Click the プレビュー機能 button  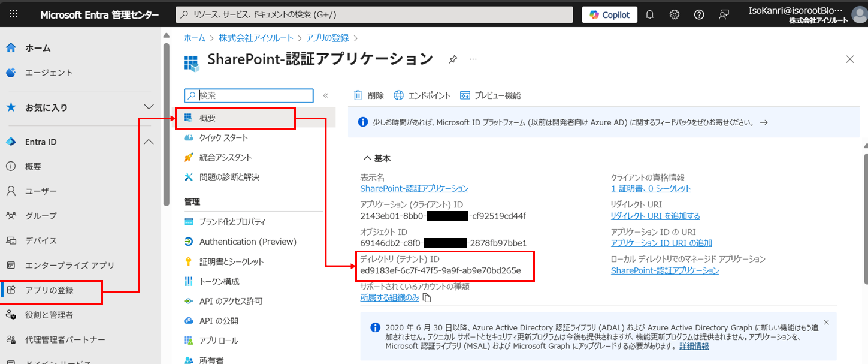coord(490,95)
